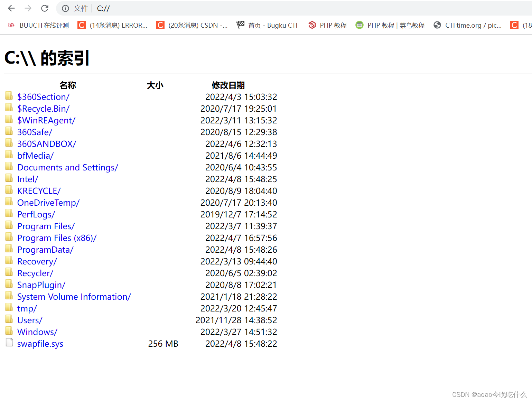The width and height of the screenshot is (532, 401).
Task: Open the OneDriveTemp/ folder
Action: click(48, 203)
